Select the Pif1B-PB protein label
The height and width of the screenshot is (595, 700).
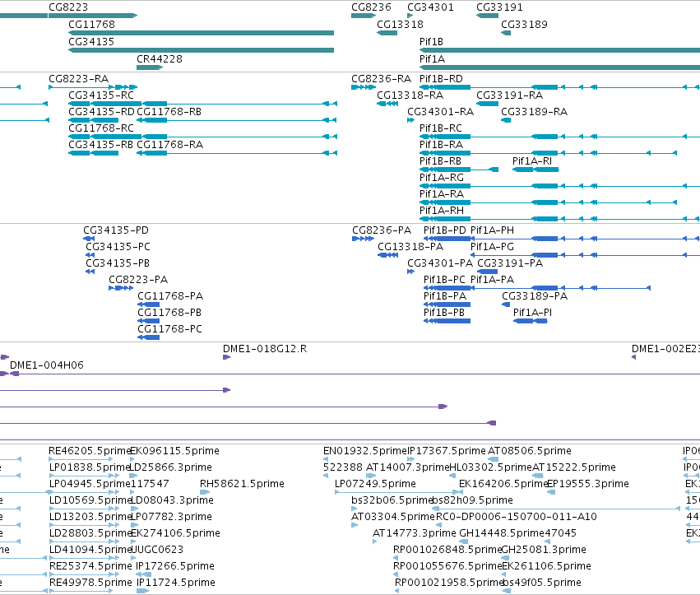(x=443, y=313)
